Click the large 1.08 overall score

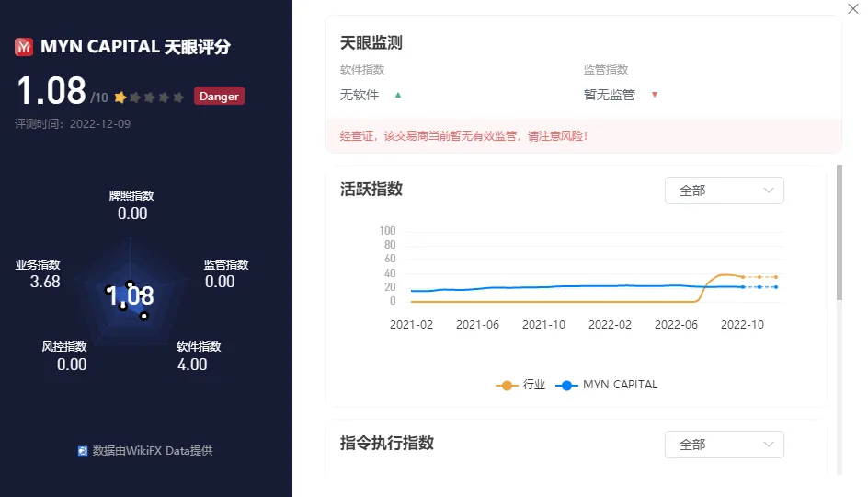(x=51, y=90)
